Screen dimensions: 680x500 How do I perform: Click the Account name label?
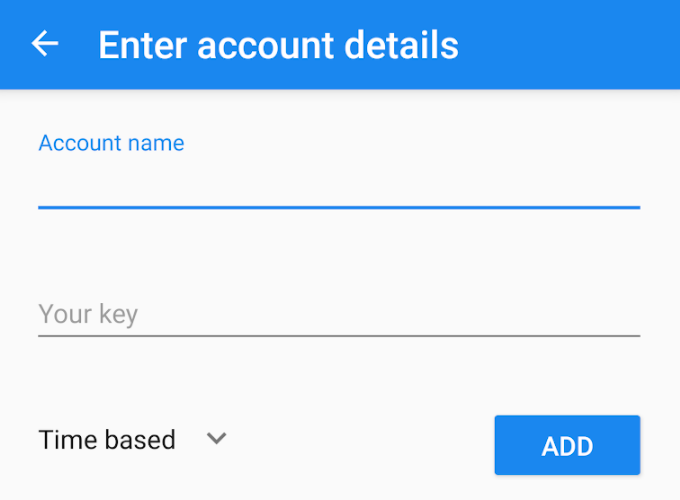pos(111,143)
